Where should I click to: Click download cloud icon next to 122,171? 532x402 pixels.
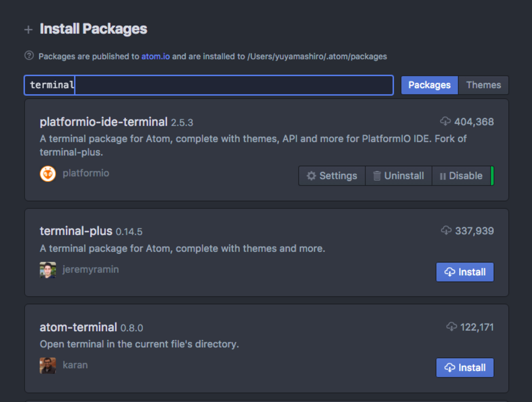click(451, 327)
